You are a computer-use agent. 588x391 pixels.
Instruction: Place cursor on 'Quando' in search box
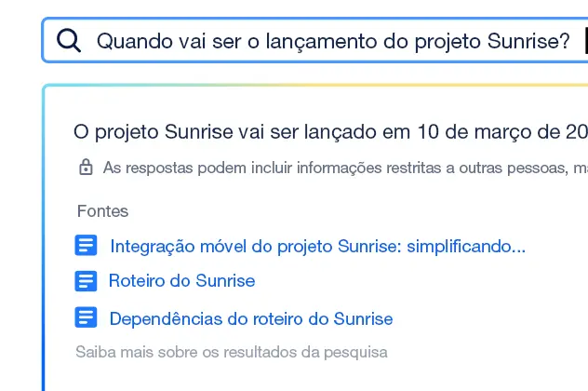pyautogui.click(x=135, y=41)
